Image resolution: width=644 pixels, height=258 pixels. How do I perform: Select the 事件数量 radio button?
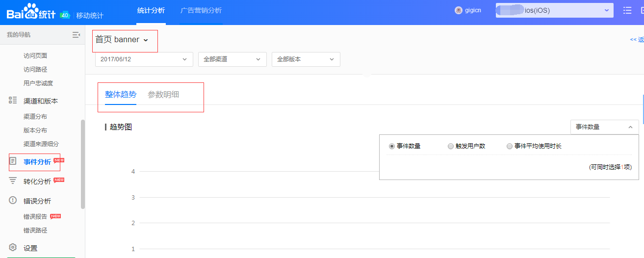tap(392, 146)
